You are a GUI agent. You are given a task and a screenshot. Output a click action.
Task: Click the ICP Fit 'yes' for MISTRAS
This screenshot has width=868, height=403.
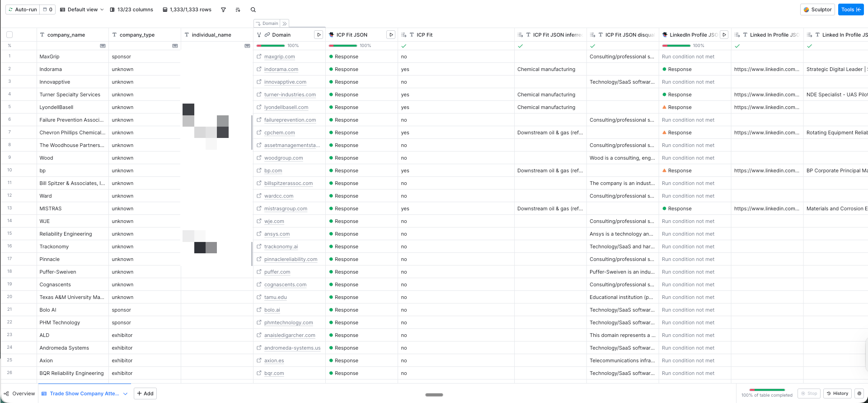(x=456, y=209)
